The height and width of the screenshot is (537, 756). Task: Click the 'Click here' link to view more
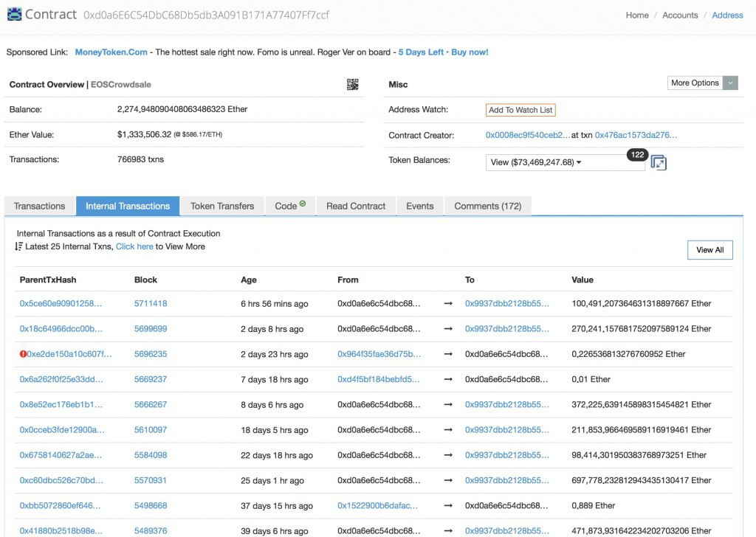pyautogui.click(x=134, y=246)
